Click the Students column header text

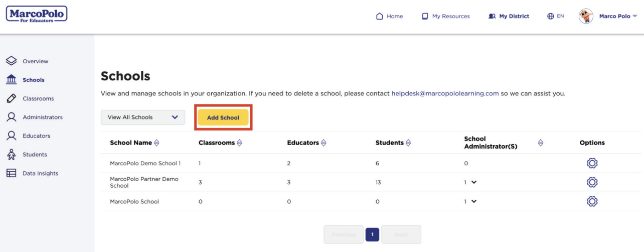click(390, 143)
